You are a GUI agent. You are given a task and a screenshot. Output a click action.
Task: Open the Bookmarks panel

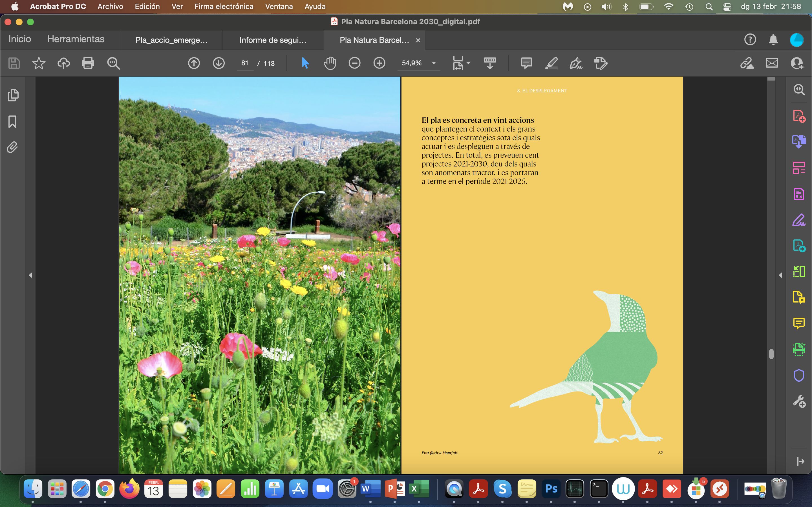point(12,122)
